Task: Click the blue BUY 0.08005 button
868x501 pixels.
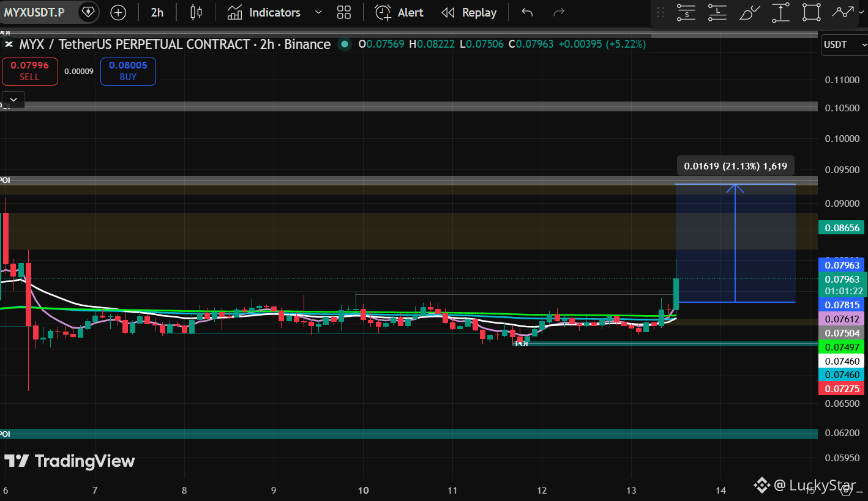Action: tap(128, 71)
